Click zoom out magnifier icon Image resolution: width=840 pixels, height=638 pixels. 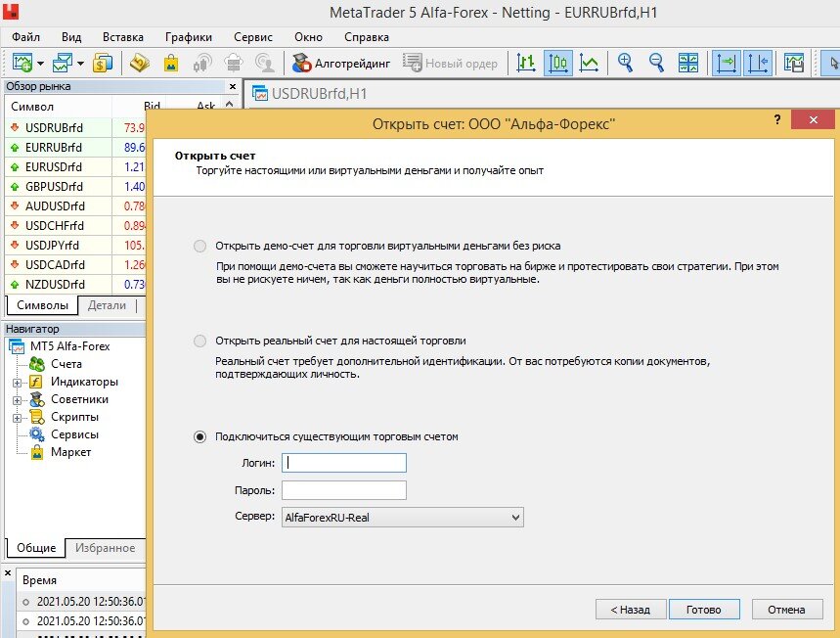[656, 63]
